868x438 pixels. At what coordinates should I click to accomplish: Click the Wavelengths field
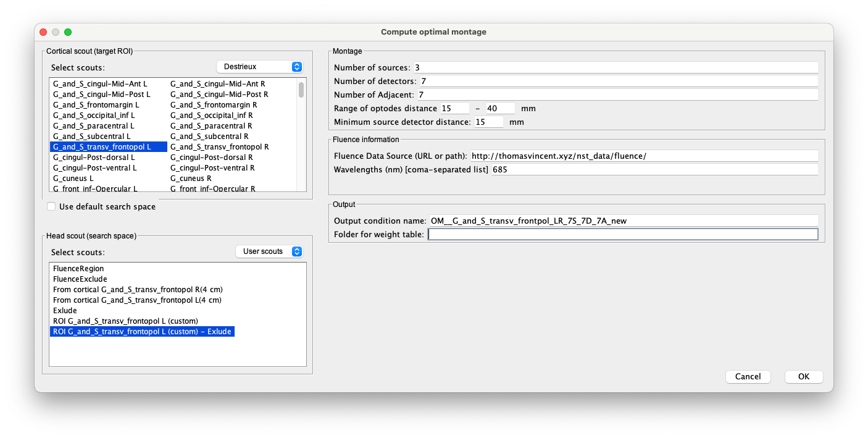654,169
